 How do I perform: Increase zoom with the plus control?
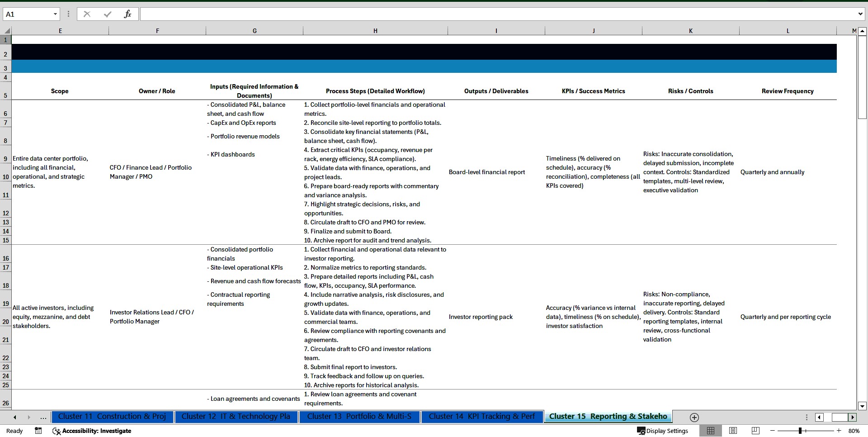click(x=839, y=431)
